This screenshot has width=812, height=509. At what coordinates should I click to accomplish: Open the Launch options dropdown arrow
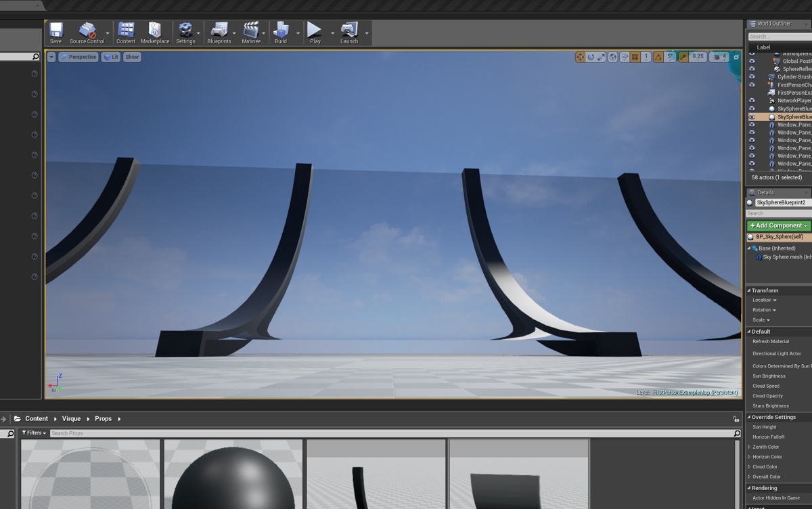coord(367,32)
